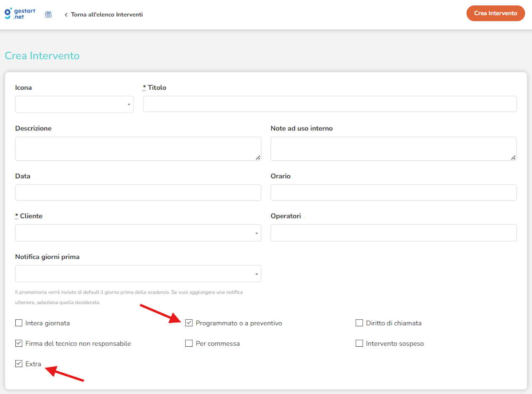The image size is (532, 394).
Task: Expand the Cliente dropdown
Action: [x=138, y=233]
